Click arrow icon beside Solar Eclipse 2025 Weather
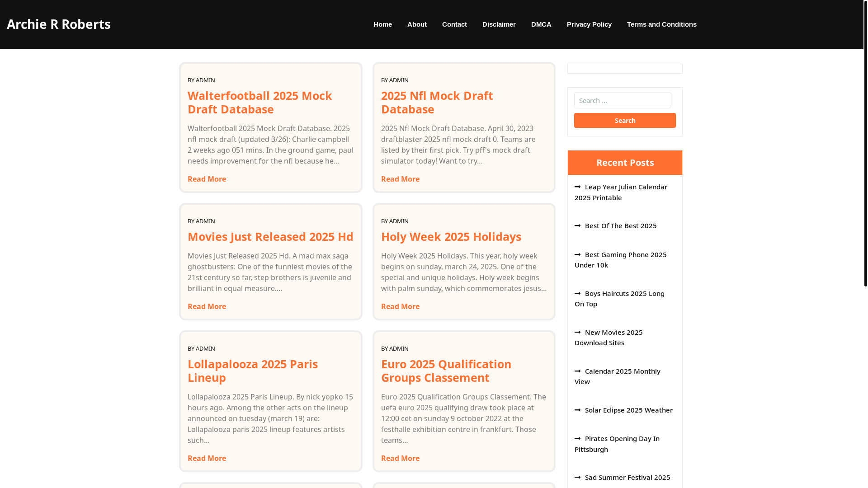The width and height of the screenshot is (868, 488). point(577,410)
